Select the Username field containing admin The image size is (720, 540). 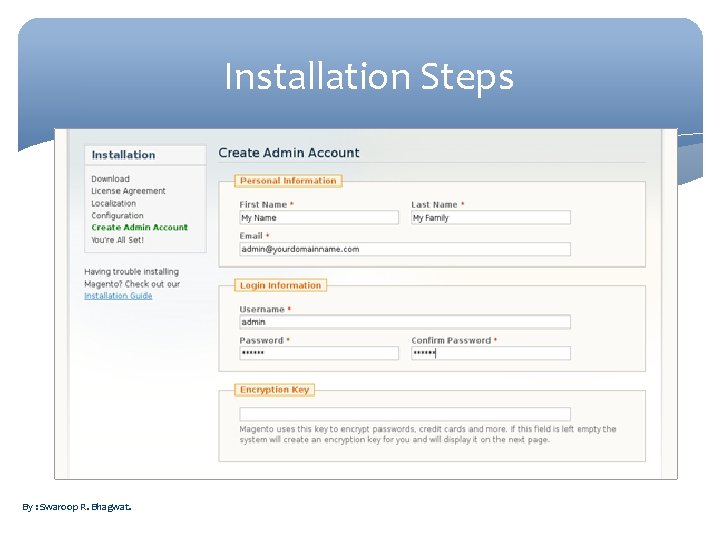[405, 322]
